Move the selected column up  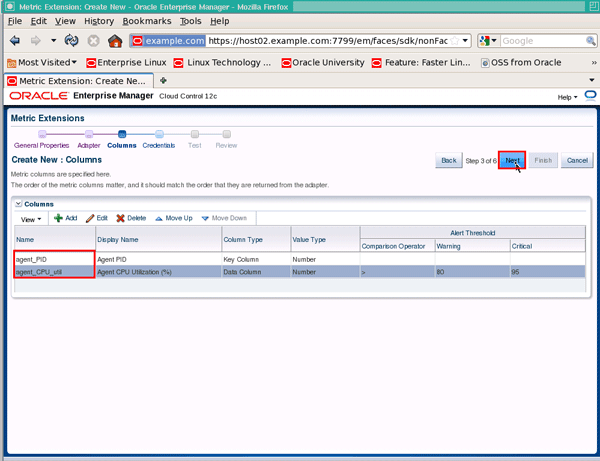coord(174,218)
